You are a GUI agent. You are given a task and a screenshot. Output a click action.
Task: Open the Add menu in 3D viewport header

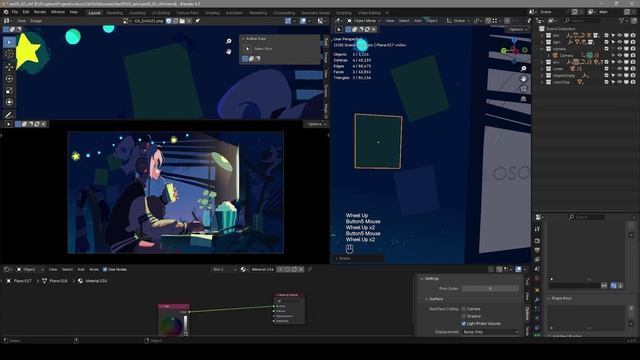(x=418, y=20)
